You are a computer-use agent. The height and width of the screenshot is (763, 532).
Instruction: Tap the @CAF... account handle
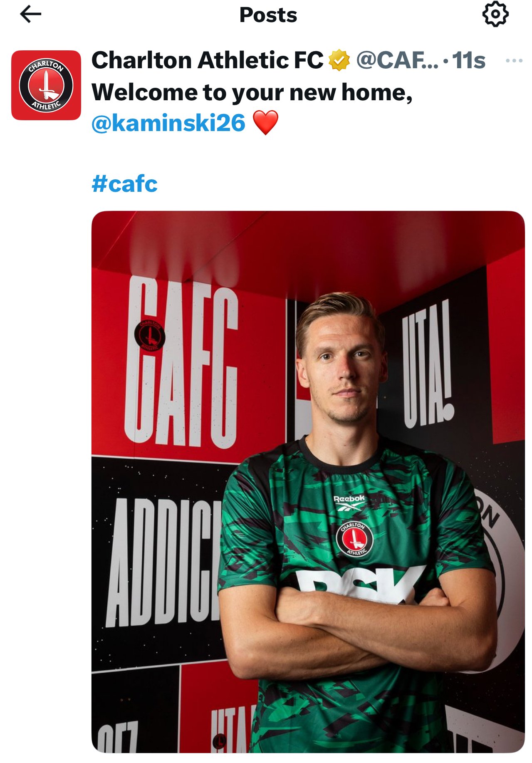click(x=397, y=61)
